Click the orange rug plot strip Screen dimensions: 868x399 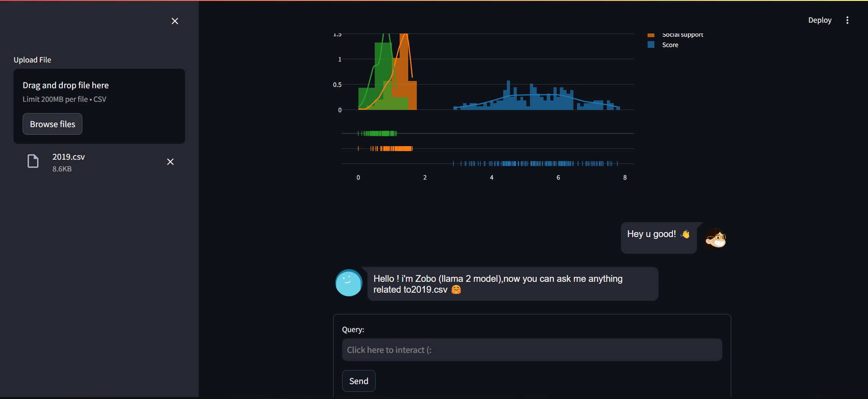click(x=386, y=148)
